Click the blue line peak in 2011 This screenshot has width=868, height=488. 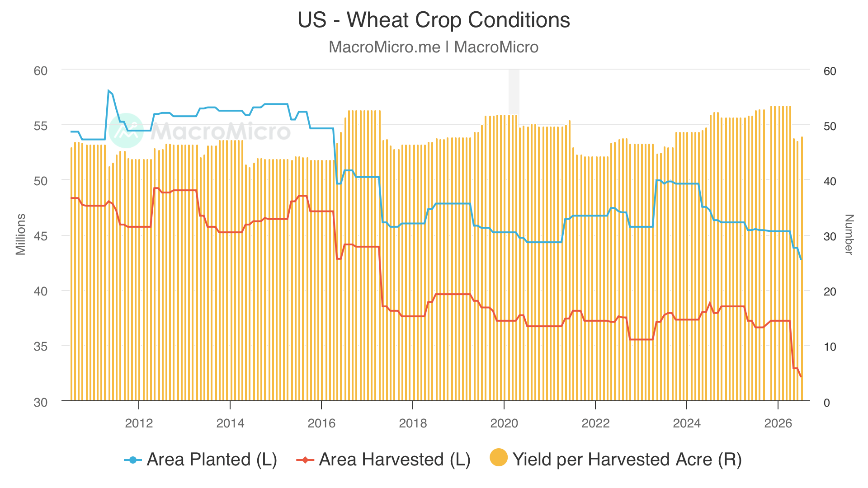(x=108, y=91)
